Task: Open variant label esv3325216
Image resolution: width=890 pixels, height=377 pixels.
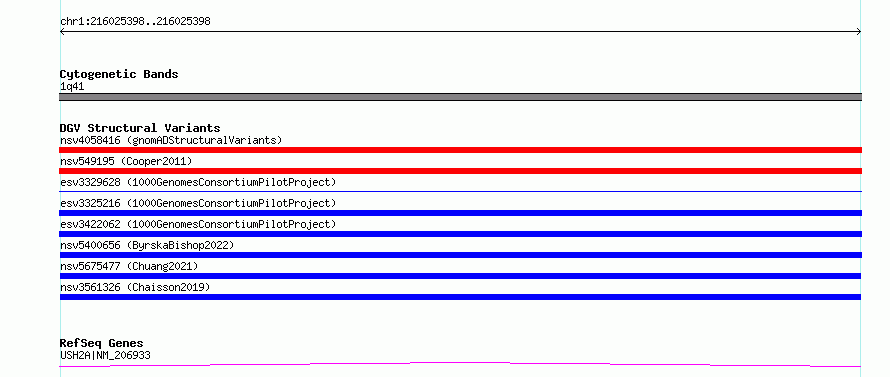Action: [x=198, y=203]
